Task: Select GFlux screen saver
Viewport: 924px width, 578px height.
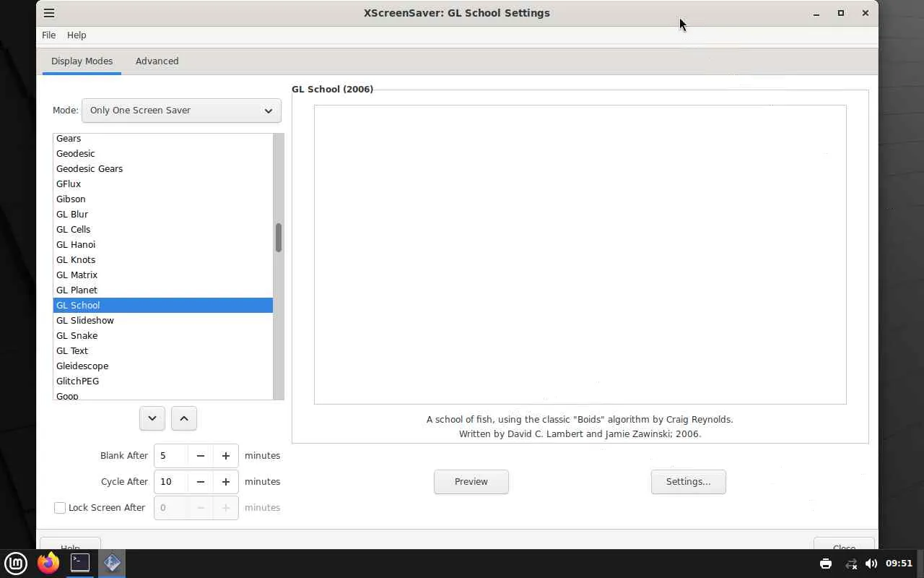Action: tap(163, 184)
